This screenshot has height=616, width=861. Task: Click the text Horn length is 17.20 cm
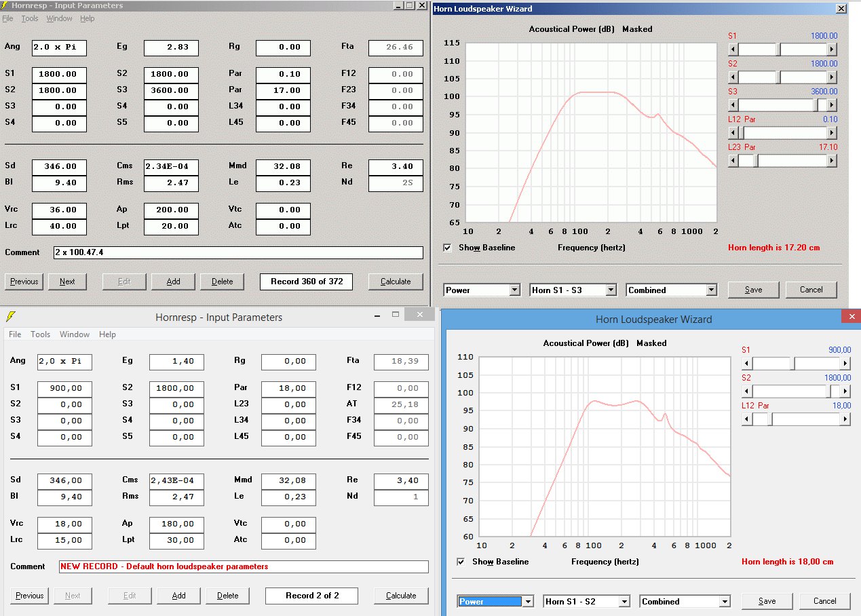point(774,248)
